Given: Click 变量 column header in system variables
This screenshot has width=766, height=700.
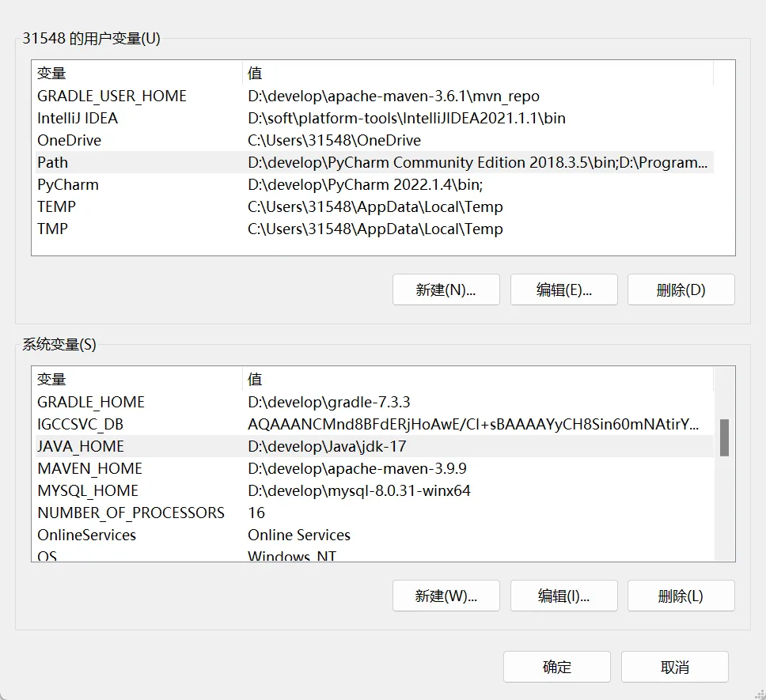Looking at the screenshot, I should click(52, 380).
